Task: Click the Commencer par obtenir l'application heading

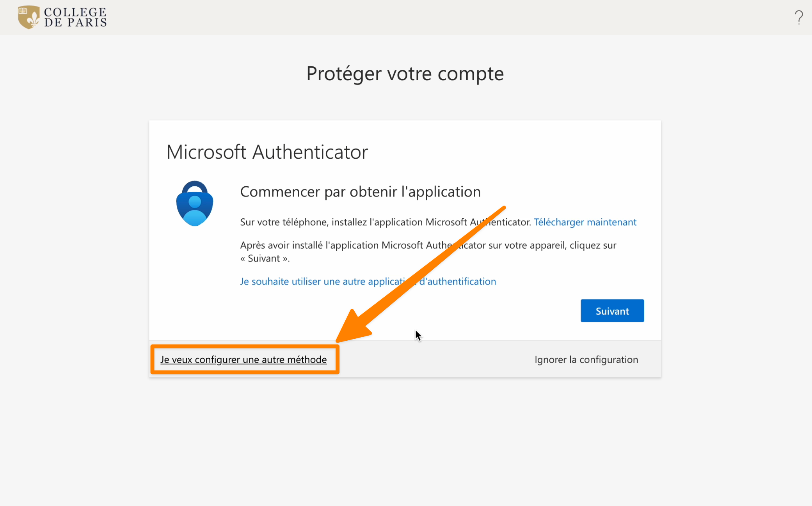Action: [x=360, y=191]
